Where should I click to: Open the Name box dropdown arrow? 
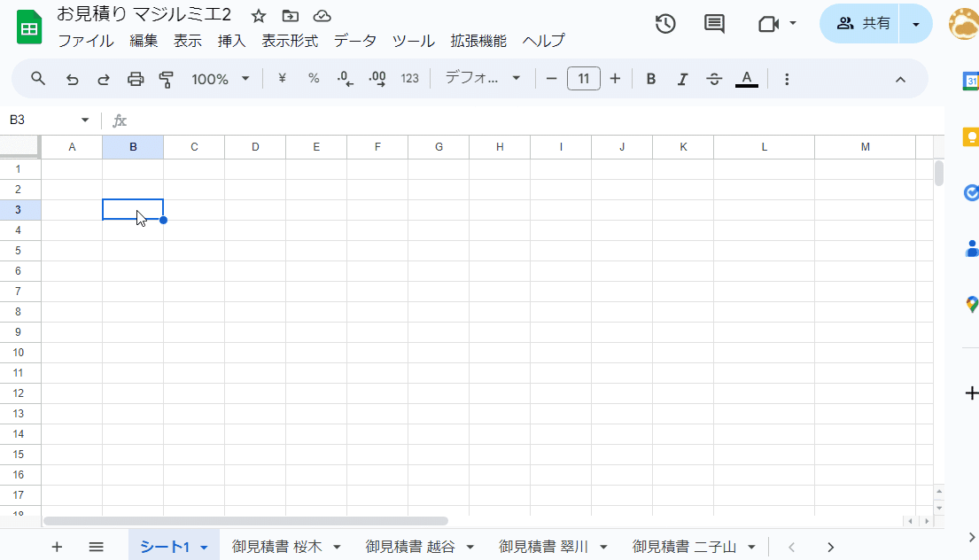[85, 120]
